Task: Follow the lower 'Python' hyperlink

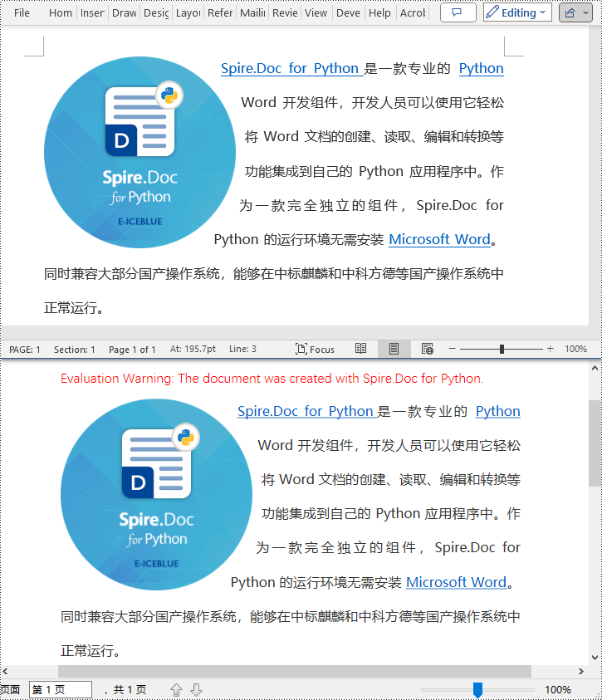Action: (498, 411)
